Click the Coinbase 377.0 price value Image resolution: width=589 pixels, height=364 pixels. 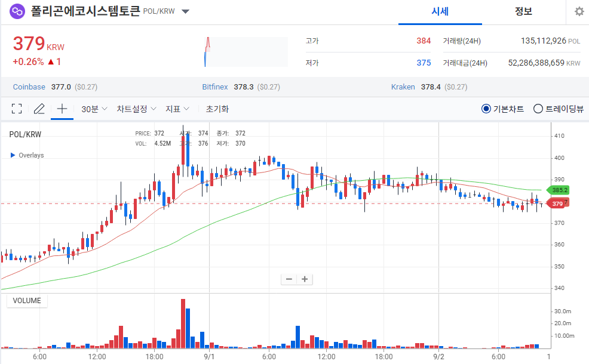(61, 87)
